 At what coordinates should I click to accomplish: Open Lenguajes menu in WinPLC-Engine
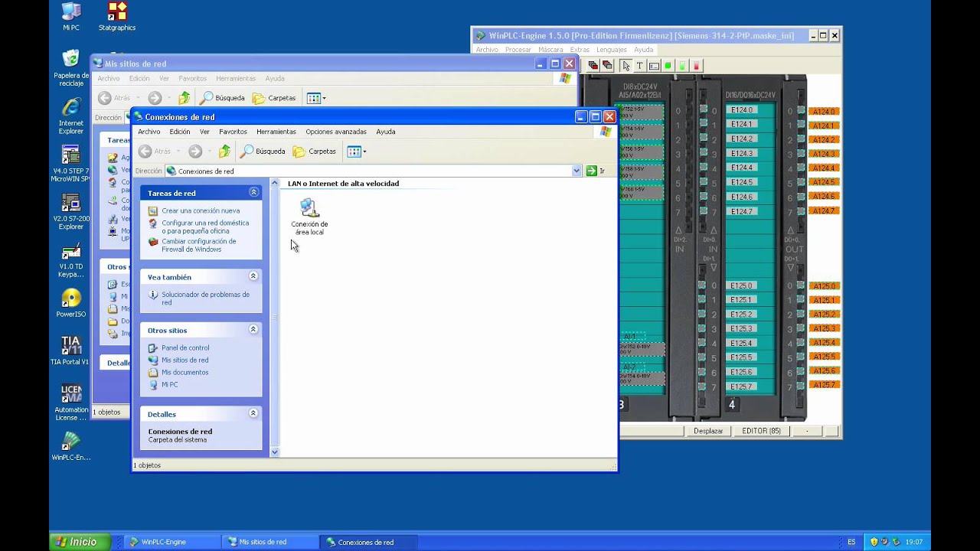pos(612,50)
